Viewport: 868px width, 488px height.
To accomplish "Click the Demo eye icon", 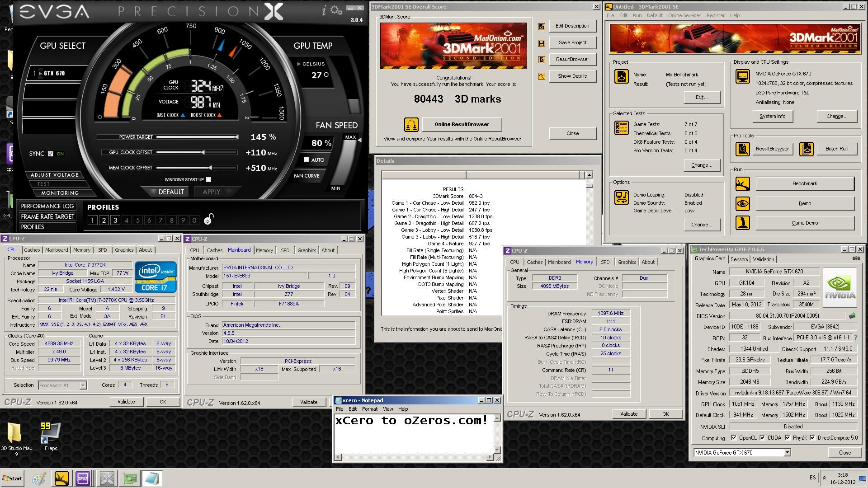I will tap(742, 203).
